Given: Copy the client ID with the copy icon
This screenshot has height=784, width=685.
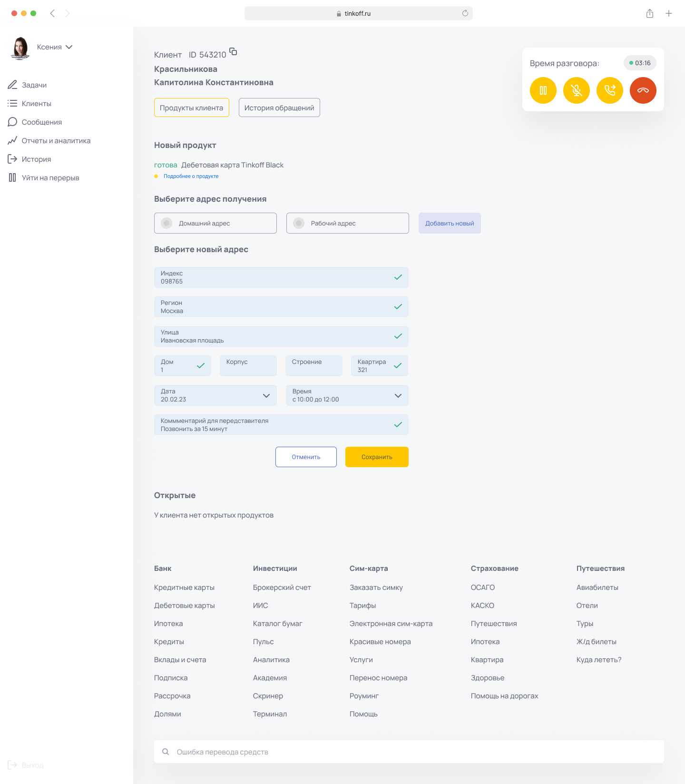Looking at the screenshot, I should pos(233,51).
